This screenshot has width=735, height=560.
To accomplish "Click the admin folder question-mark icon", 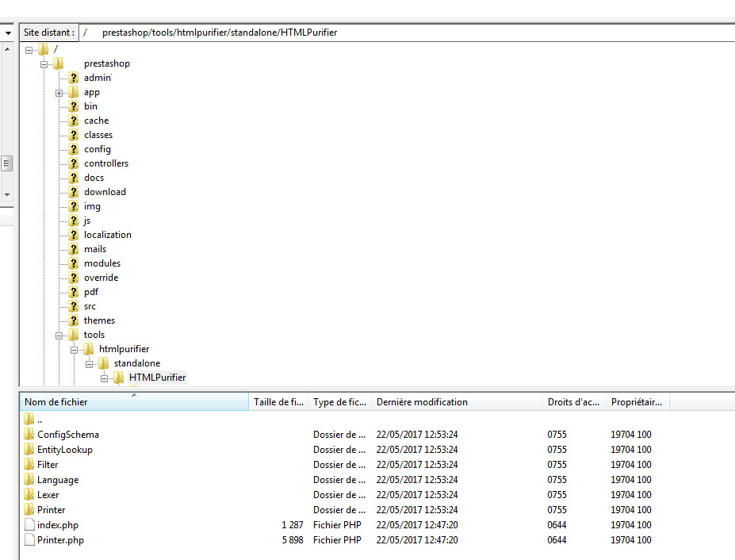I will 74,78.
